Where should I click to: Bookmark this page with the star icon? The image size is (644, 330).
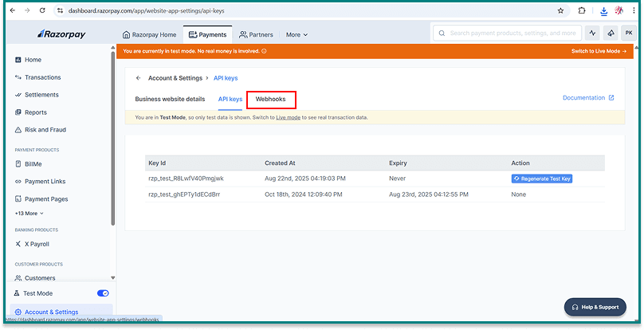pos(560,10)
